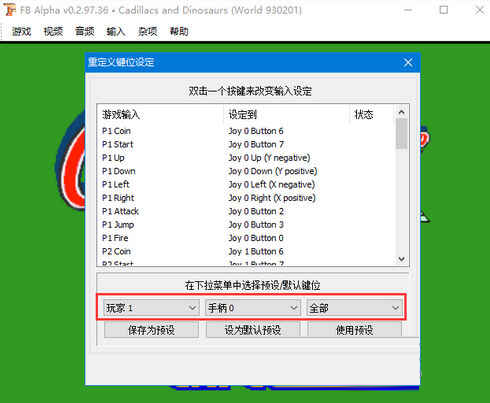This screenshot has height=403, width=490.
Task: Open the 杂项 menu
Action: (x=148, y=31)
